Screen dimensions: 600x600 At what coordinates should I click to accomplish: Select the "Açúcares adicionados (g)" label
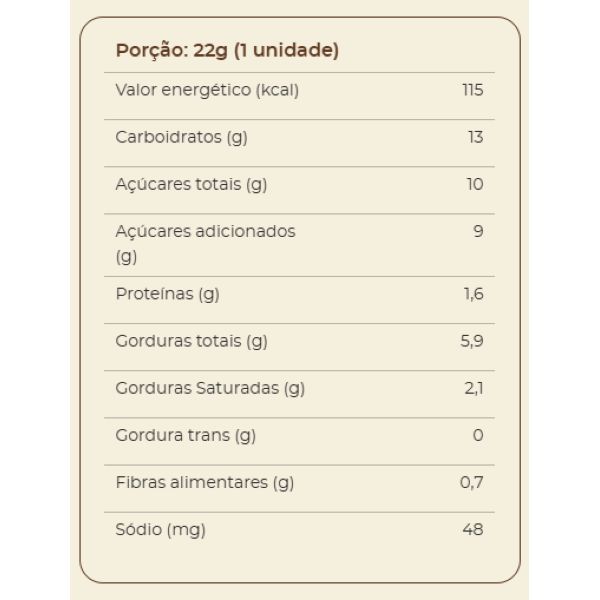coord(205,243)
